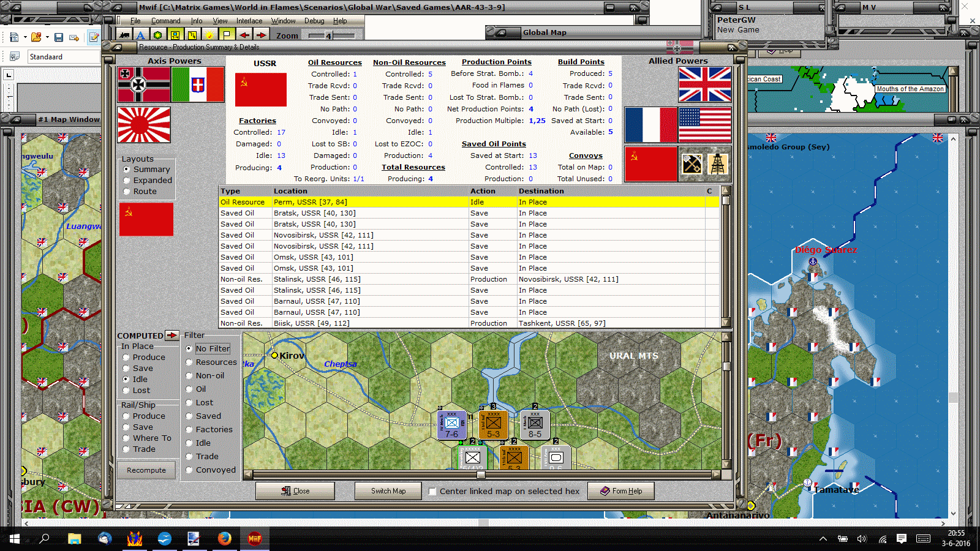Click the Oil Resources heading link
This screenshot has height=551, width=980.
pyautogui.click(x=334, y=62)
